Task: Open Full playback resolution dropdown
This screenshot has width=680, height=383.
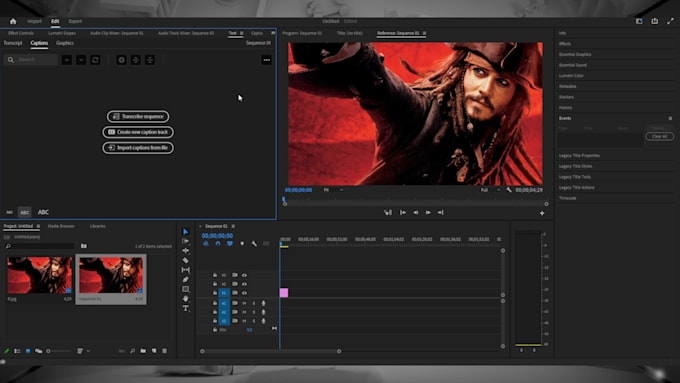Action: click(x=490, y=190)
